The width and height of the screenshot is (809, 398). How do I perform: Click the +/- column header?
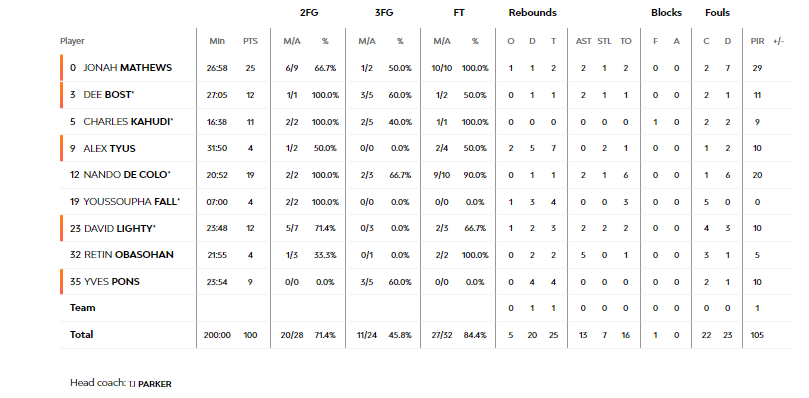[x=779, y=41]
